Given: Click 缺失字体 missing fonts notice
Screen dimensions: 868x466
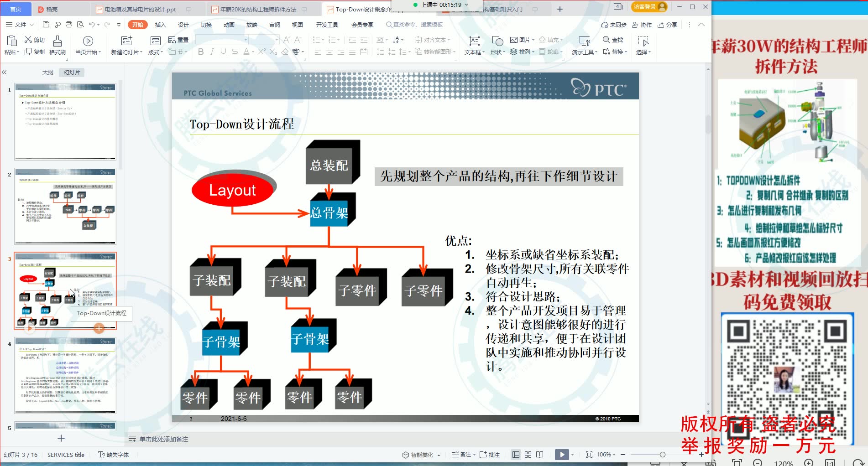Looking at the screenshot, I should tap(114, 455).
